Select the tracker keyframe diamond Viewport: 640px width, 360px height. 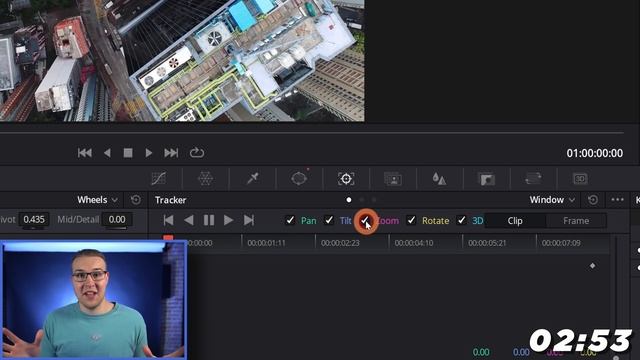click(x=592, y=266)
